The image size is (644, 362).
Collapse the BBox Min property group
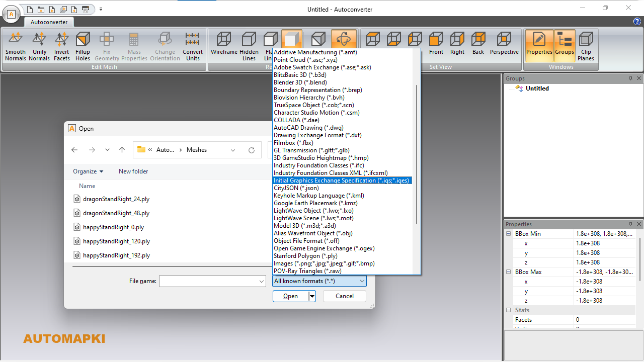coord(508,234)
